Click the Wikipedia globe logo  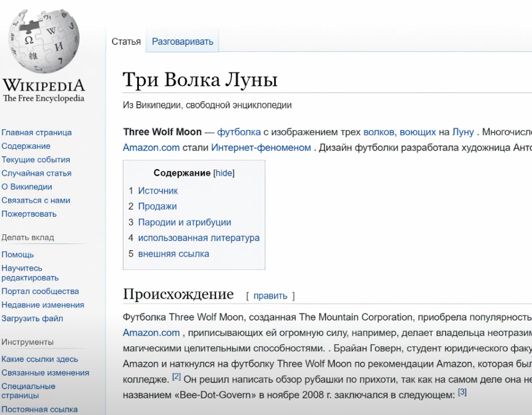45,43
